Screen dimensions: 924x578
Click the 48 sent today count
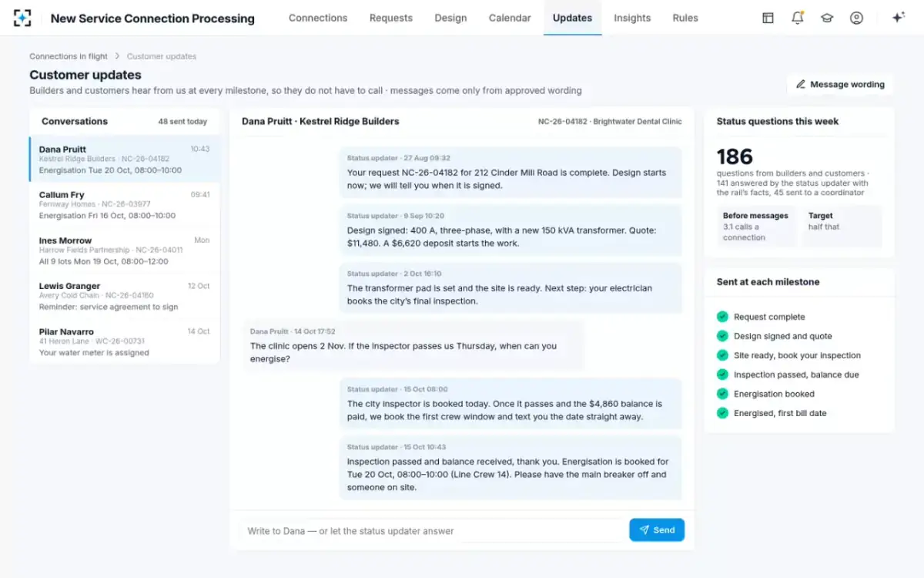point(182,122)
